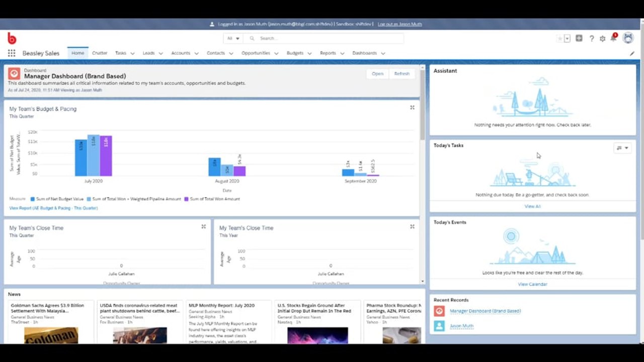Viewport: 644px width, 362px height.
Task: Expand the Contacts tab dropdown chevron
Action: click(231, 53)
